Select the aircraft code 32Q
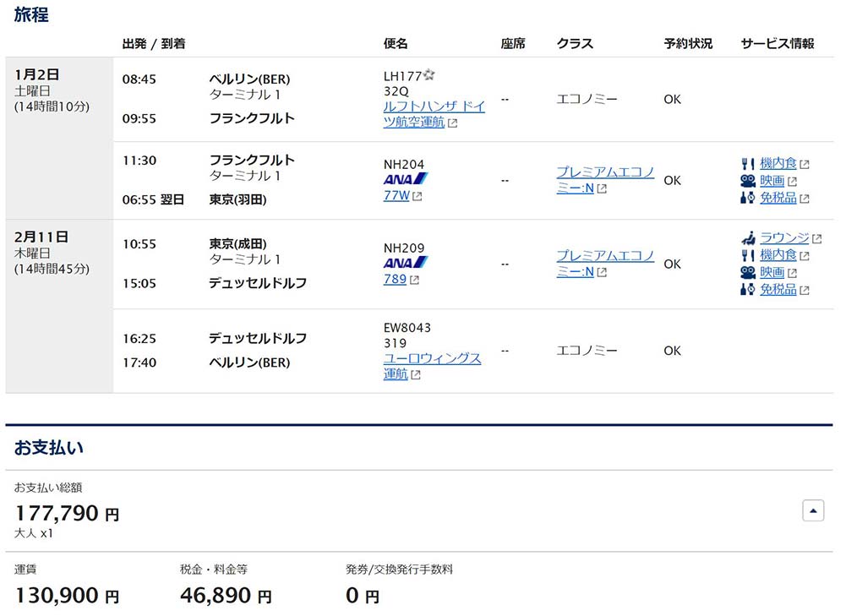 [396, 91]
